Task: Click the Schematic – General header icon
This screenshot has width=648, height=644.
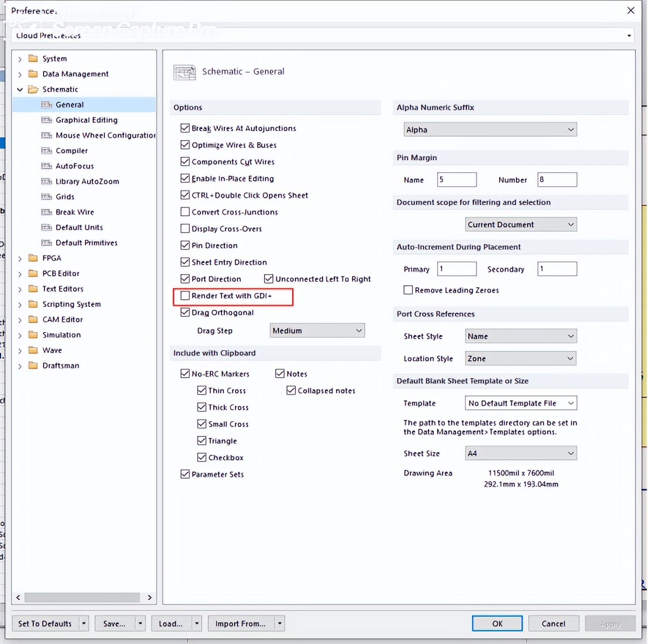Action: [x=184, y=73]
